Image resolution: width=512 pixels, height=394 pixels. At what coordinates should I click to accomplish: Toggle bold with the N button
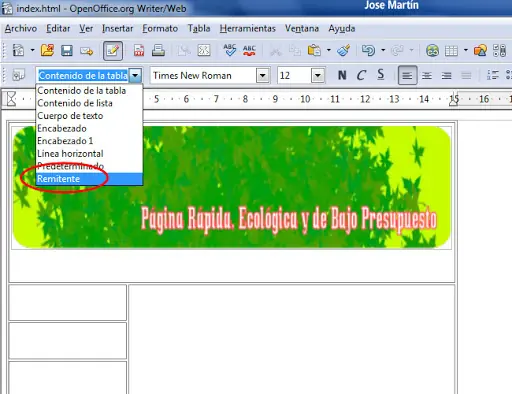click(342, 75)
